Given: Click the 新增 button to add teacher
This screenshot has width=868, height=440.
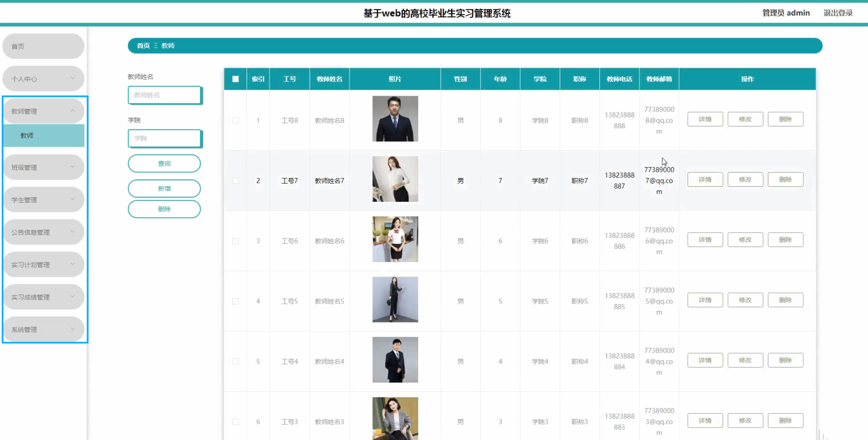Looking at the screenshot, I should click(x=164, y=188).
